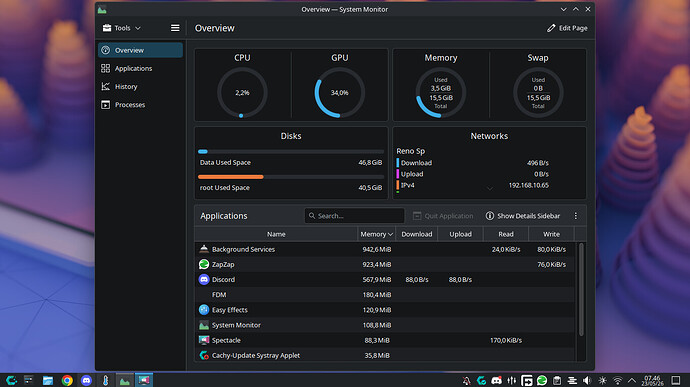This screenshot has height=387, width=690.
Task: Sort by the Memory column header
Action: click(x=376, y=234)
